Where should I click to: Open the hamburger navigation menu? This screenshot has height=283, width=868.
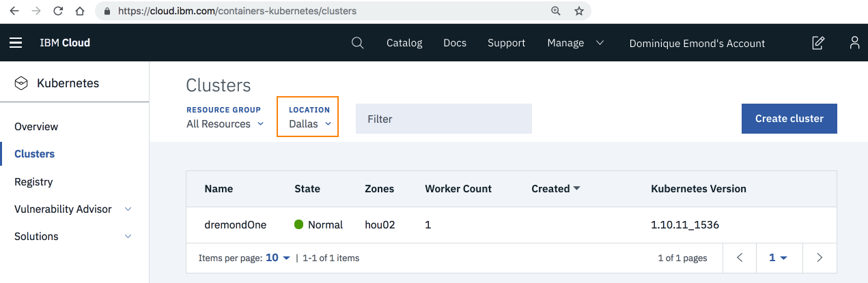[x=16, y=43]
